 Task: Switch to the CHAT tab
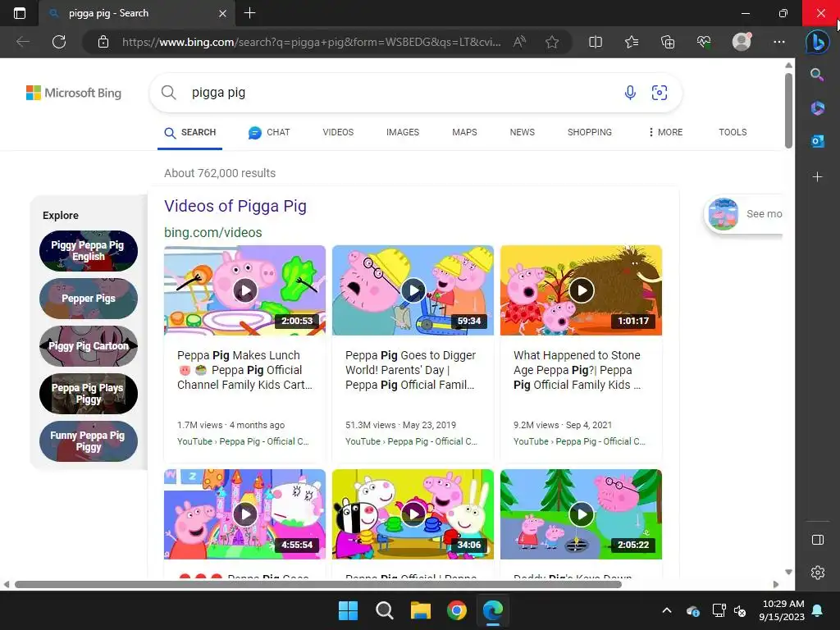pos(269,132)
